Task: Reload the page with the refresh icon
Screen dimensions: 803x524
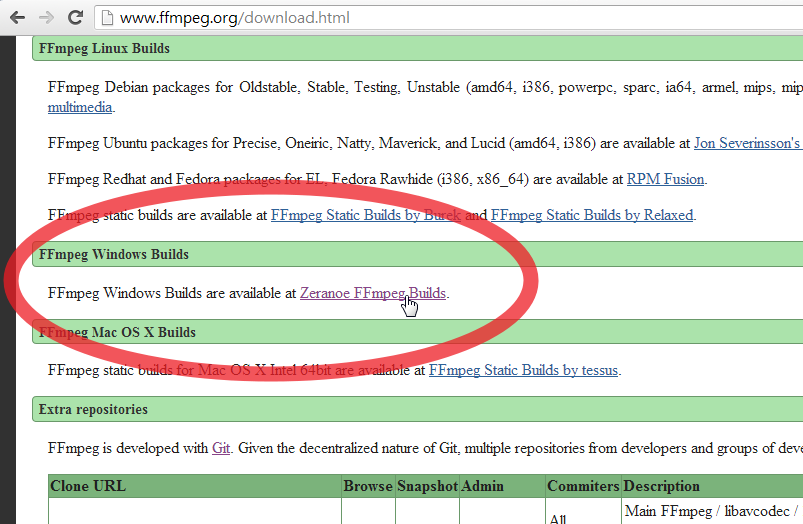Action: [x=75, y=18]
